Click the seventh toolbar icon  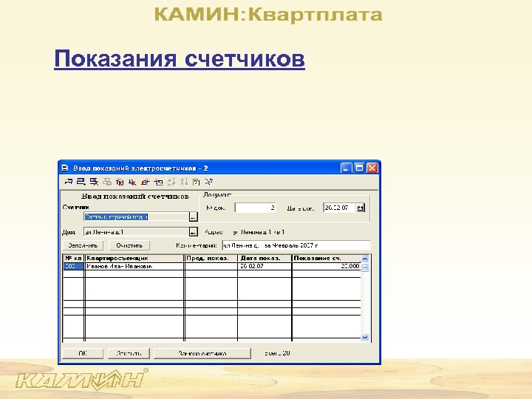pos(146,182)
